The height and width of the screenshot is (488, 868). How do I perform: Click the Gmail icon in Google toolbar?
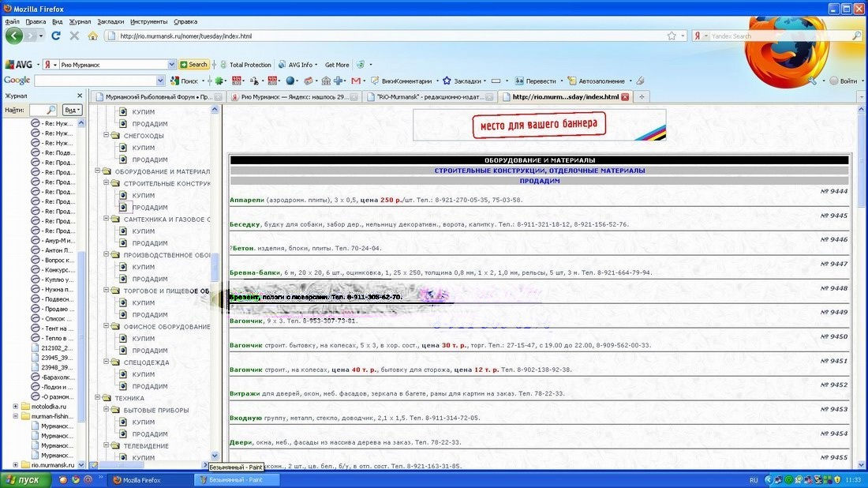point(356,81)
